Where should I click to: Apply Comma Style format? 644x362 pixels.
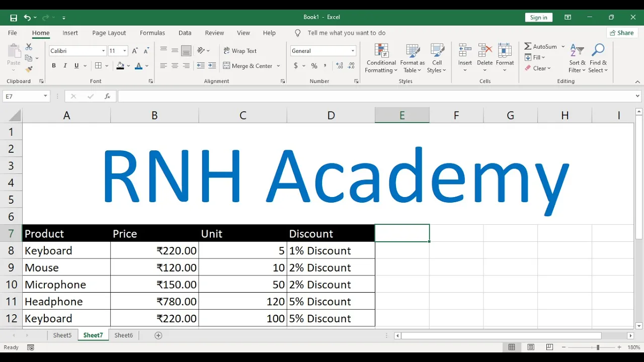click(326, 66)
